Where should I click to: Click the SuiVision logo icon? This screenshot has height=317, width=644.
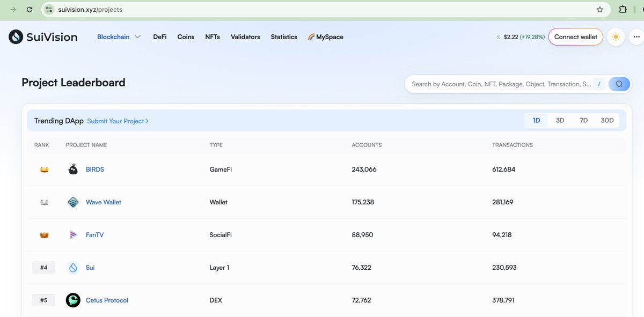pyautogui.click(x=15, y=36)
